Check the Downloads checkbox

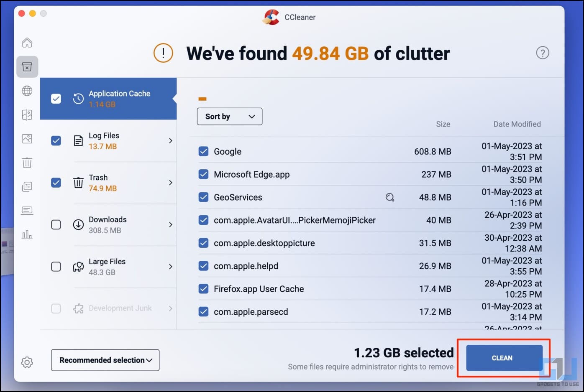coord(56,224)
